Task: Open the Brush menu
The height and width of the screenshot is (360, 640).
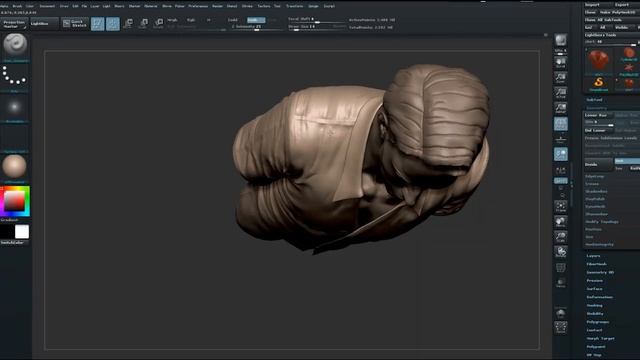Action: click(x=17, y=6)
